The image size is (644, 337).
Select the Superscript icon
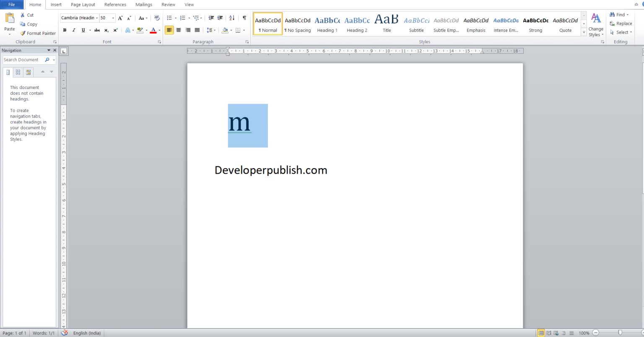click(115, 30)
